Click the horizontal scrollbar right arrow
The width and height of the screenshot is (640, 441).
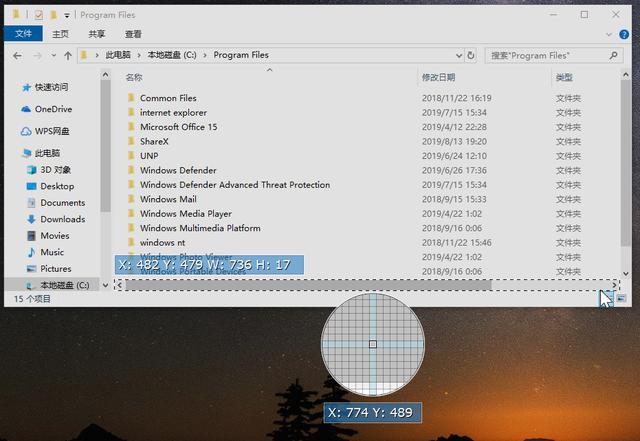click(x=614, y=285)
